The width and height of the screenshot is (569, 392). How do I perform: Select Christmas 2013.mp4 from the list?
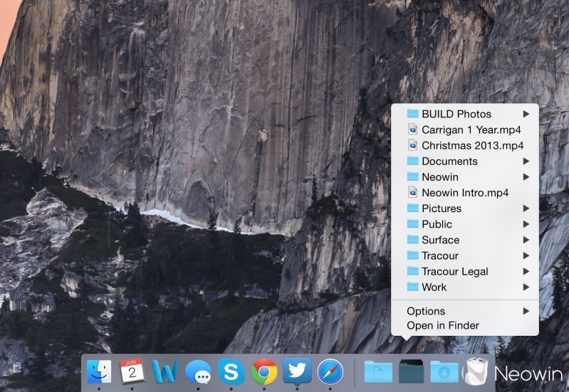471,145
